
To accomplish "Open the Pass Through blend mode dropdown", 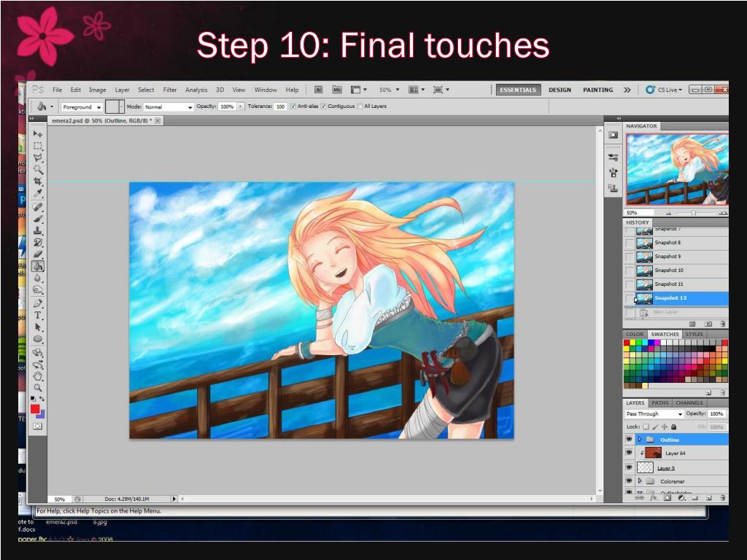I will pos(654,414).
